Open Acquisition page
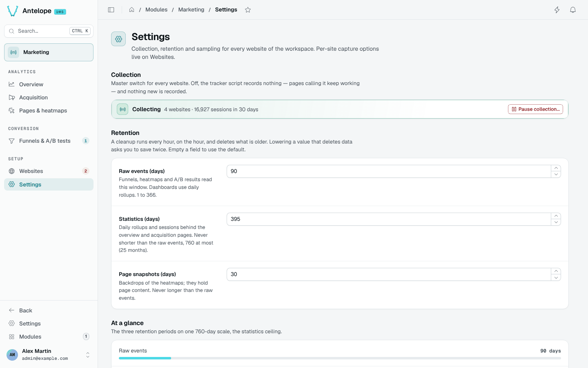 (49, 97)
